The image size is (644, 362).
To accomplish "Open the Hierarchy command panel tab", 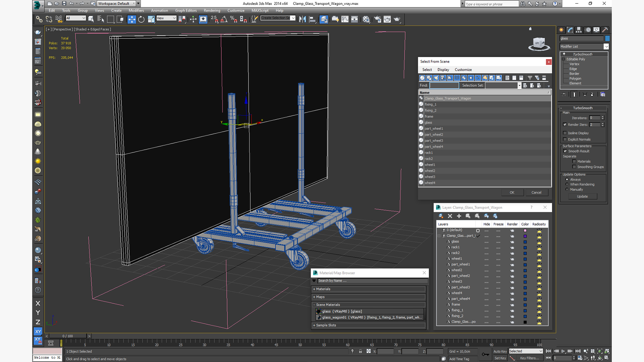I will click(x=579, y=30).
